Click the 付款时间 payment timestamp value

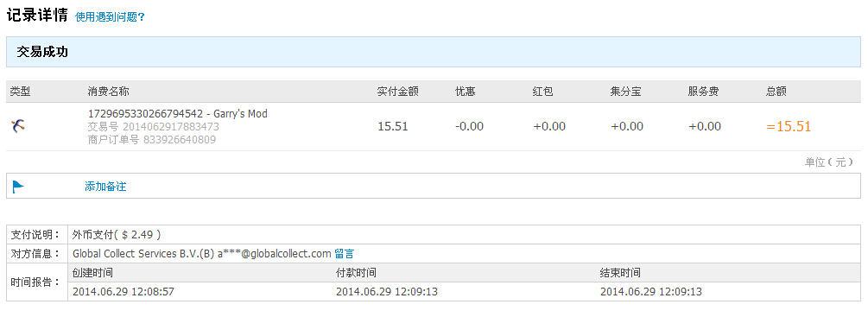386,292
